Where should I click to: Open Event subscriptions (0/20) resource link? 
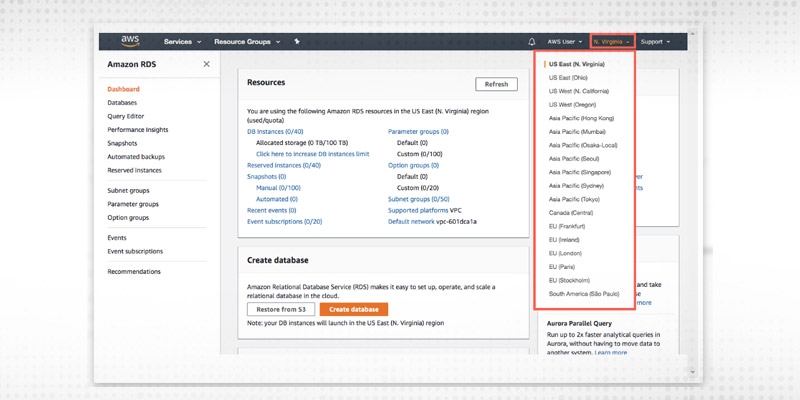coord(285,222)
